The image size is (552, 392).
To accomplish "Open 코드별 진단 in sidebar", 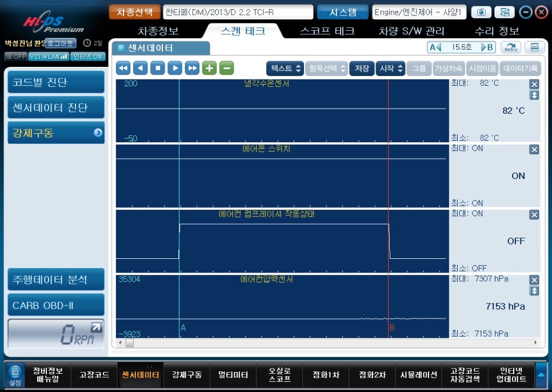I will point(56,82).
